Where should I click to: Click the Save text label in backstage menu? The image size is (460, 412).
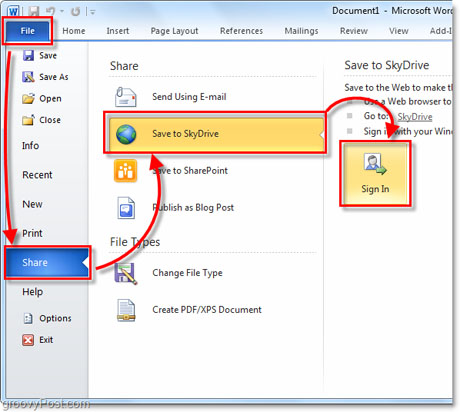48,55
